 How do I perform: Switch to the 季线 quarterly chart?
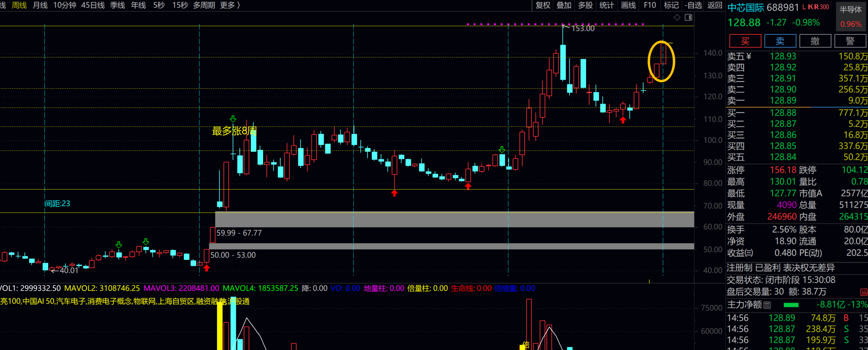(x=117, y=5)
